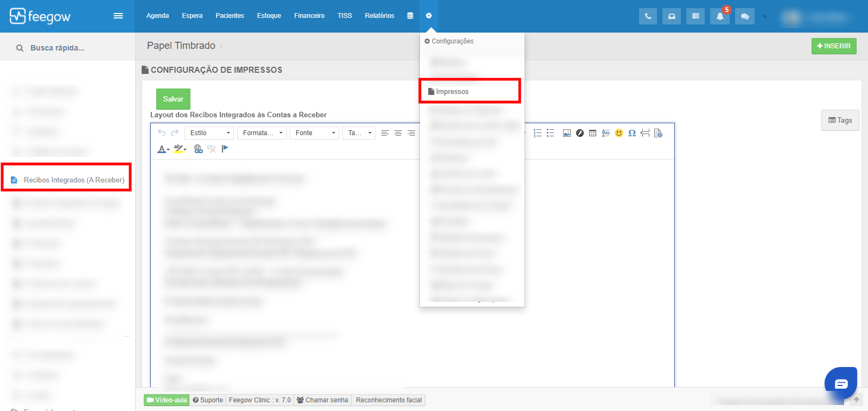Open the Tamanho (Ta...) size dropdown
The height and width of the screenshot is (411, 868).
(x=359, y=133)
